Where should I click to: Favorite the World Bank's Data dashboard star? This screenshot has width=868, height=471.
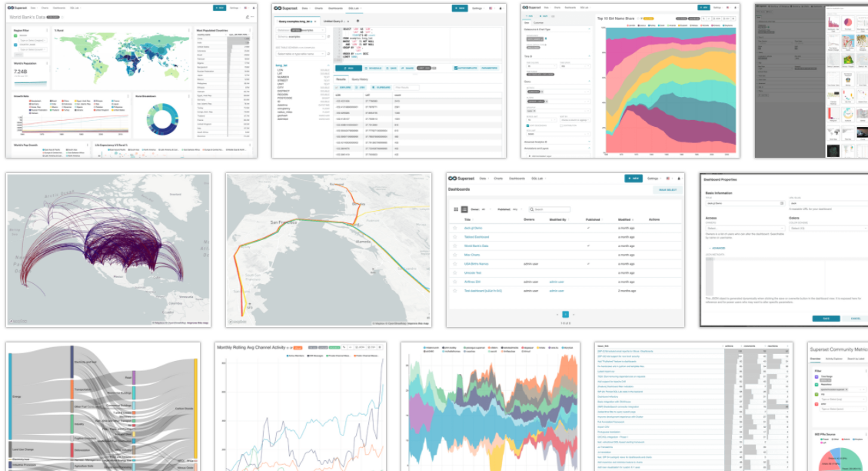[454, 246]
